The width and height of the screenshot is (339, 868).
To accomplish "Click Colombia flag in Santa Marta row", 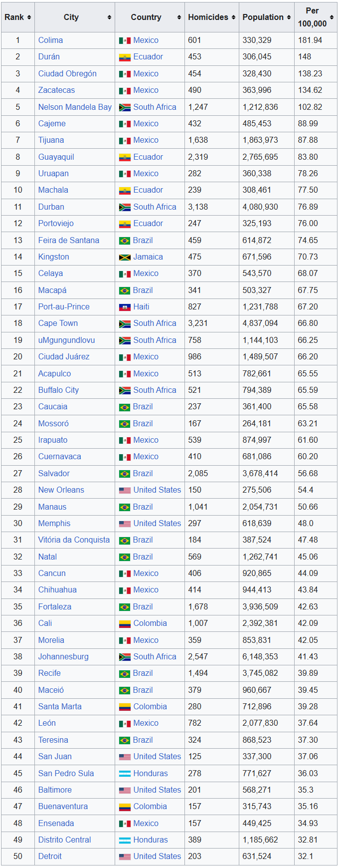I will tap(125, 707).
